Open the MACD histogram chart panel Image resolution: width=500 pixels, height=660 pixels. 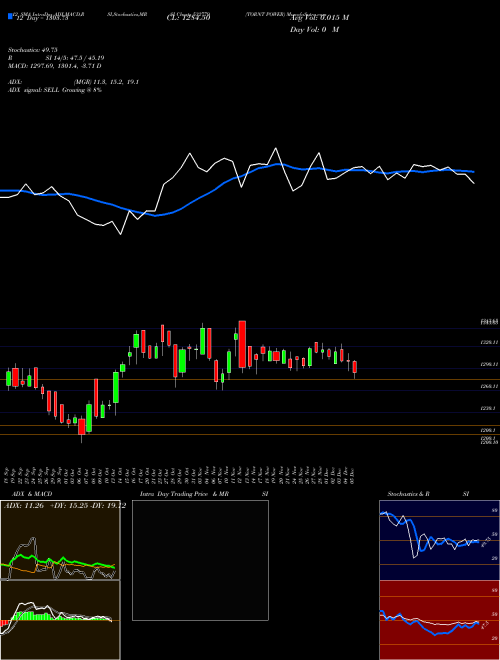[x=60, y=620]
